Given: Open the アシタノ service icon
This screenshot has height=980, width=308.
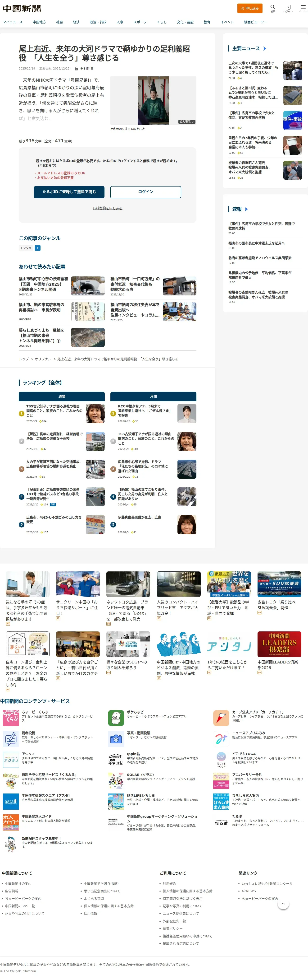Looking at the screenshot, I should pos(11,759).
